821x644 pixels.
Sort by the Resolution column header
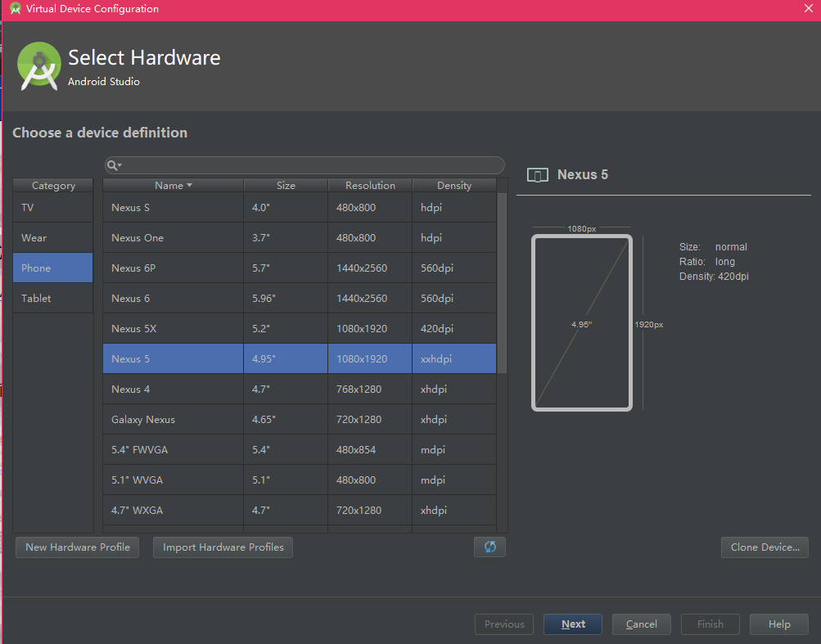click(370, 186)
